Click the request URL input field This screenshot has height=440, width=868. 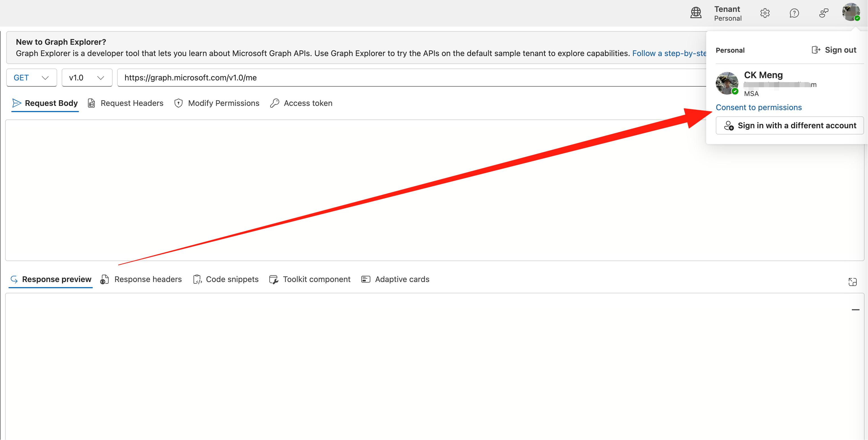tap(404, 78)
